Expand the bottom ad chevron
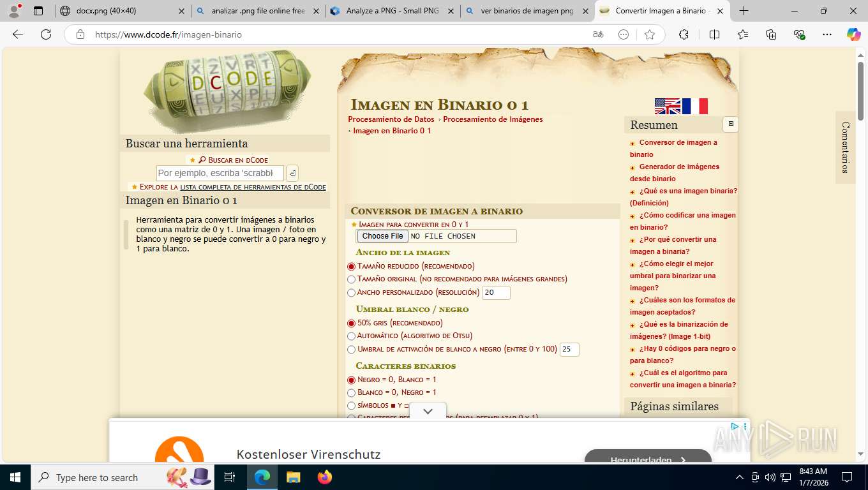The image size is (868, 490). click(428, 412)
